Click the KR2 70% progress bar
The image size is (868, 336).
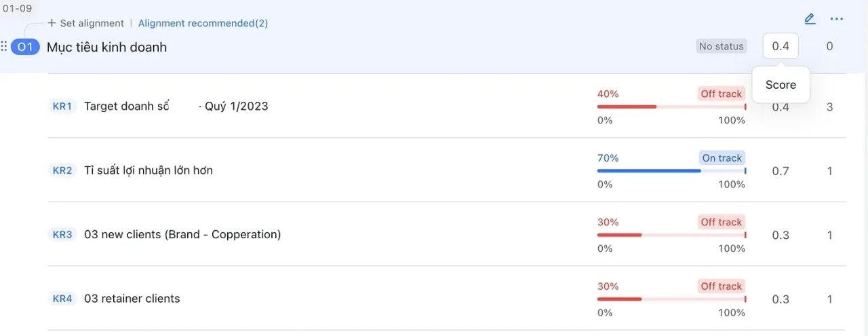tap(671, 171)
